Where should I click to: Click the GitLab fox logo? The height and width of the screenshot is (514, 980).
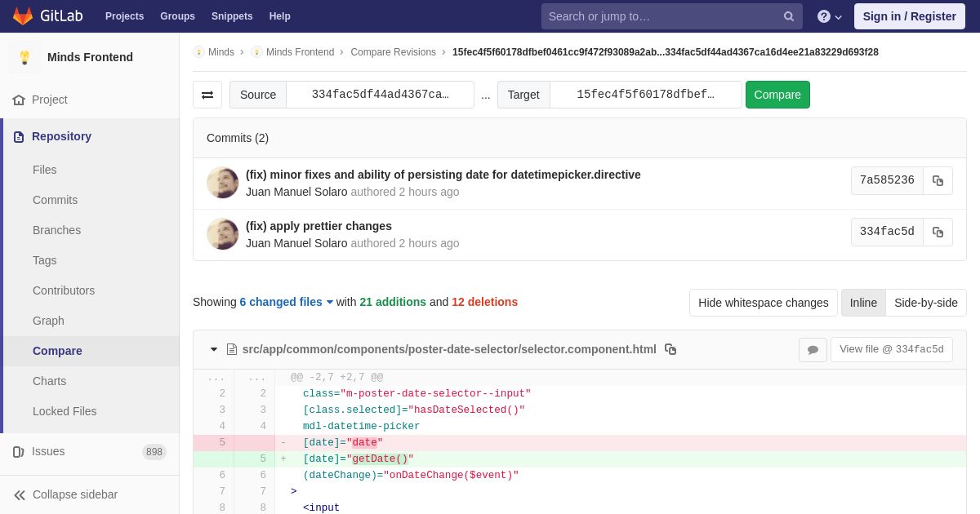23,16
